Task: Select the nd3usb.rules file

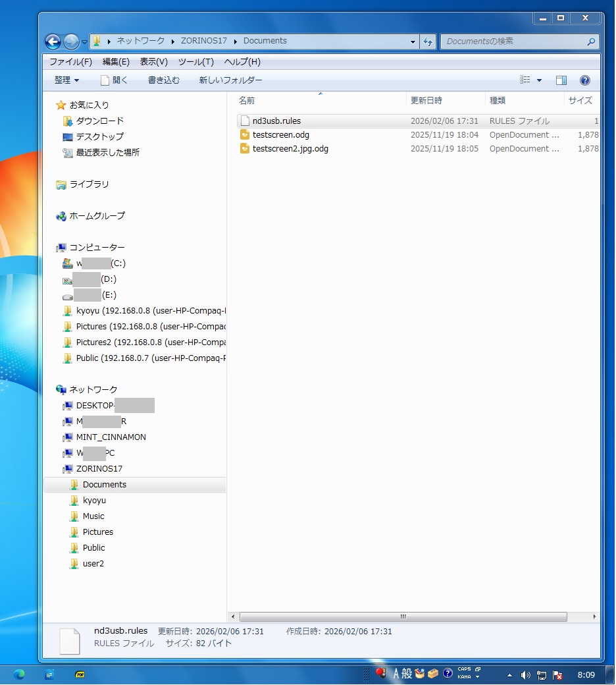Action: (276, 121)
